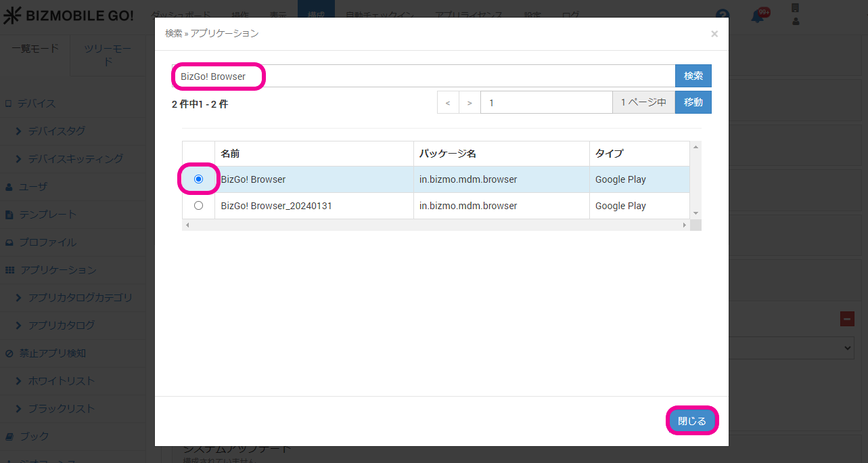Screen dimensions: 868x463
Task: Close the dialog with the X icon
Action: pos(714,34)
